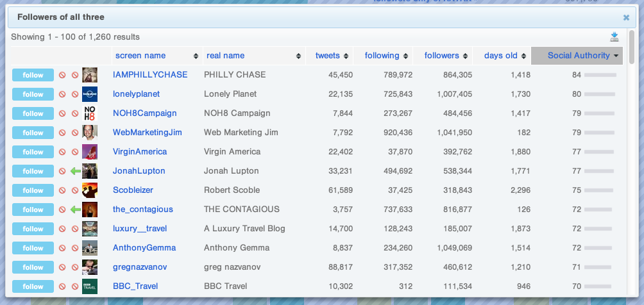Viewport: 644px width, 305px height.
Task: Follow IAMPHILLYCHASE
Action: click(33, 75)
